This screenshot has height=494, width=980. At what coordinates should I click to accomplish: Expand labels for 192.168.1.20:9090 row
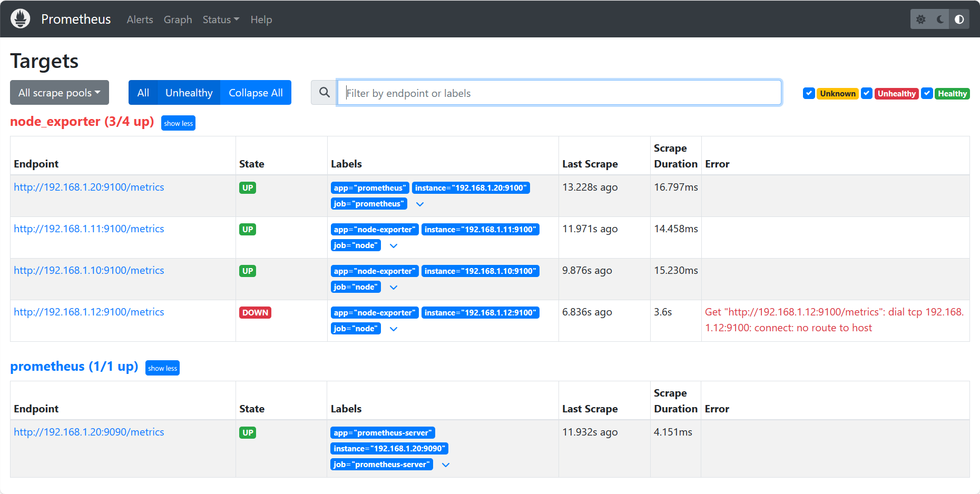pos(446,465)
